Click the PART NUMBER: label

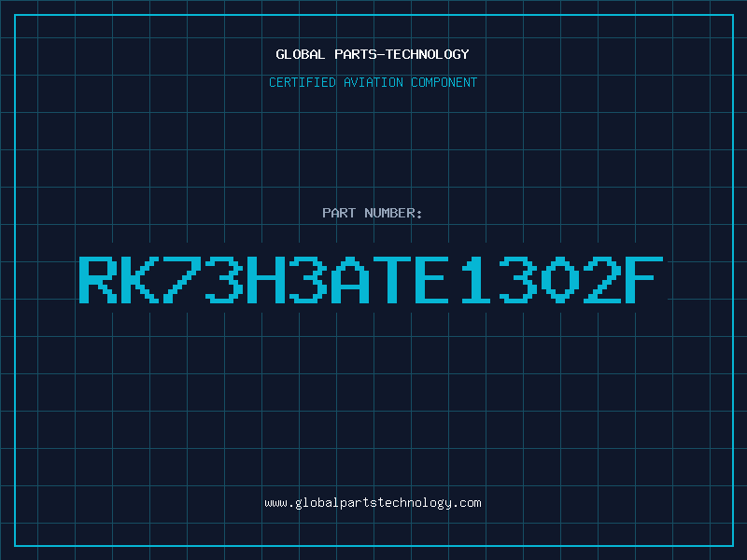coord(372,213)
